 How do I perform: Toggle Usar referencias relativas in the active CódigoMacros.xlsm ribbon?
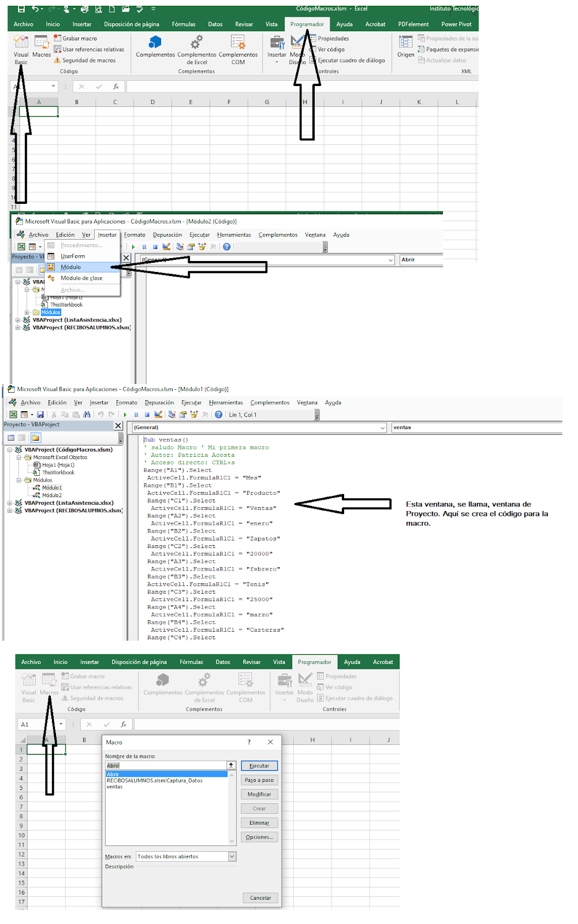(89, 49)
